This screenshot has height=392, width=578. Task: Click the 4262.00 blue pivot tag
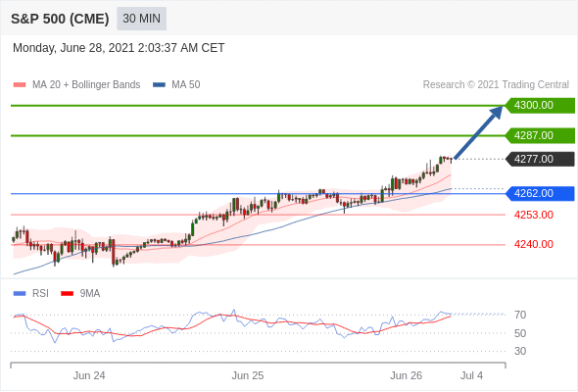point(540,193)
